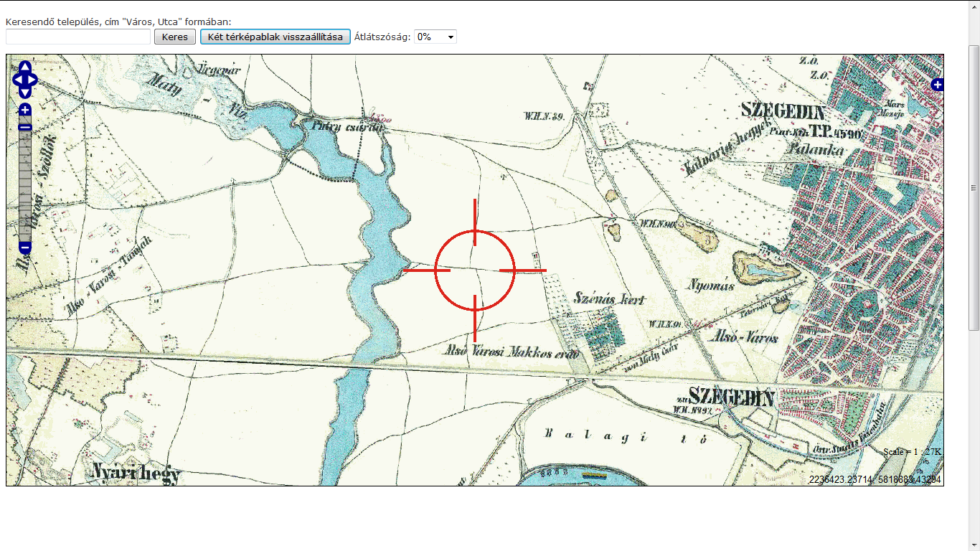
Task: Click the lower part of the zoom bar track
Action: [x=25, y=215]
